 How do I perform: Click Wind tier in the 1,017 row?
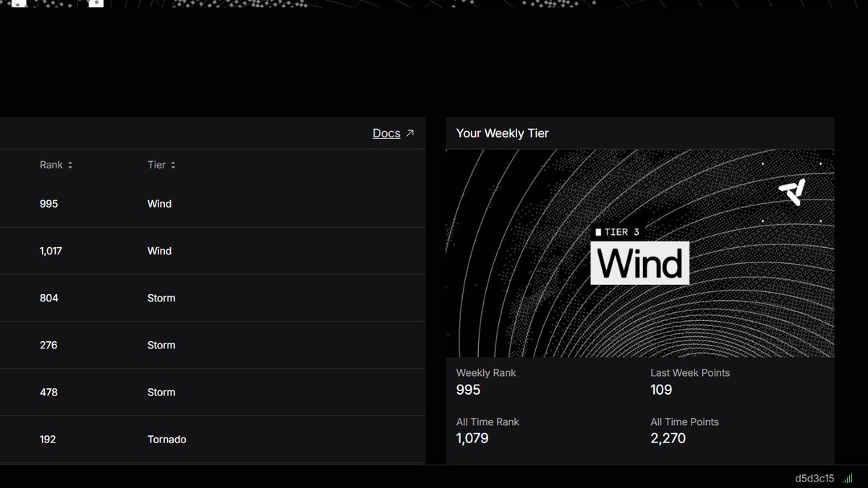(x=160, y=251)
